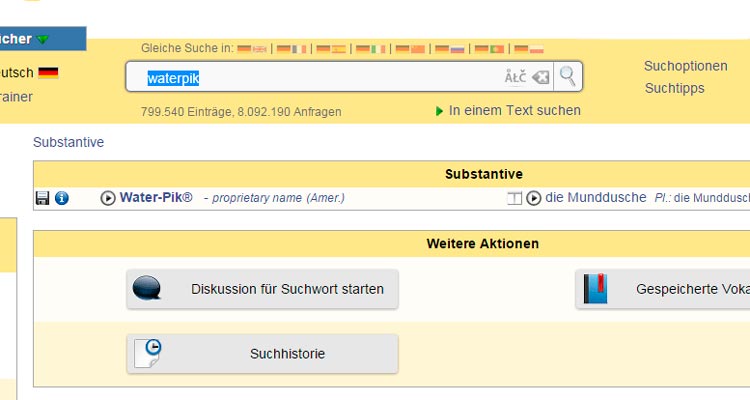The image size is (750, 400).
Task: Click the Suchhistorie button
Action: [263, 354]
